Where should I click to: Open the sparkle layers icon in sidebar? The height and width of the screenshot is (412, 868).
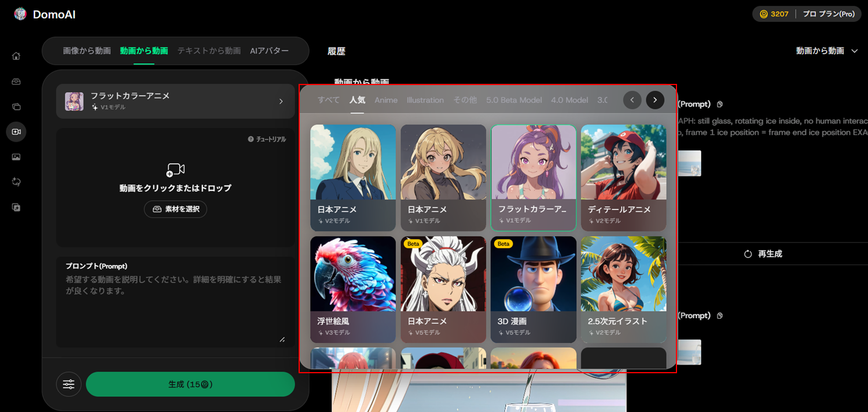pos(16,207)
